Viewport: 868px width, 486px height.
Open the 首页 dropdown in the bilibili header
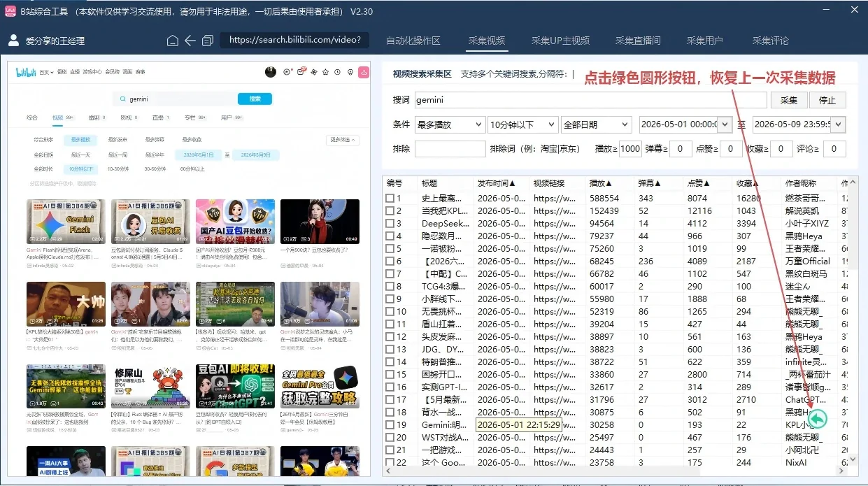point(47,72)
